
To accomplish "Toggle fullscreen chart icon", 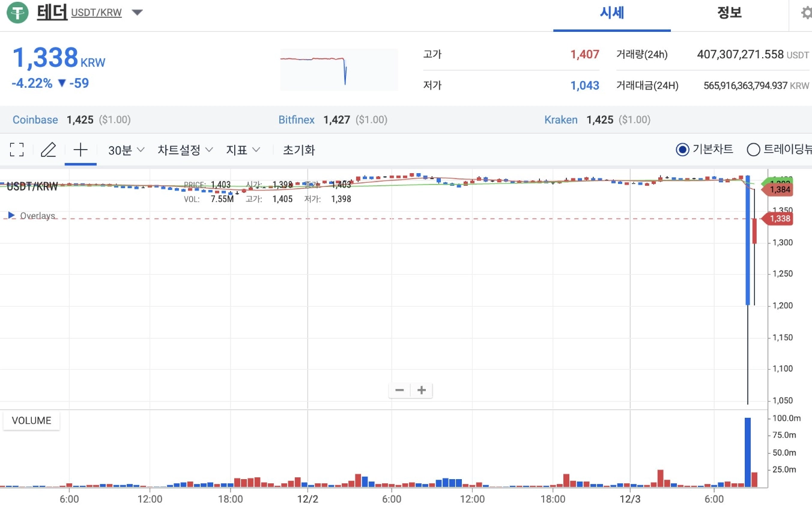I will (x=17, y=150).
